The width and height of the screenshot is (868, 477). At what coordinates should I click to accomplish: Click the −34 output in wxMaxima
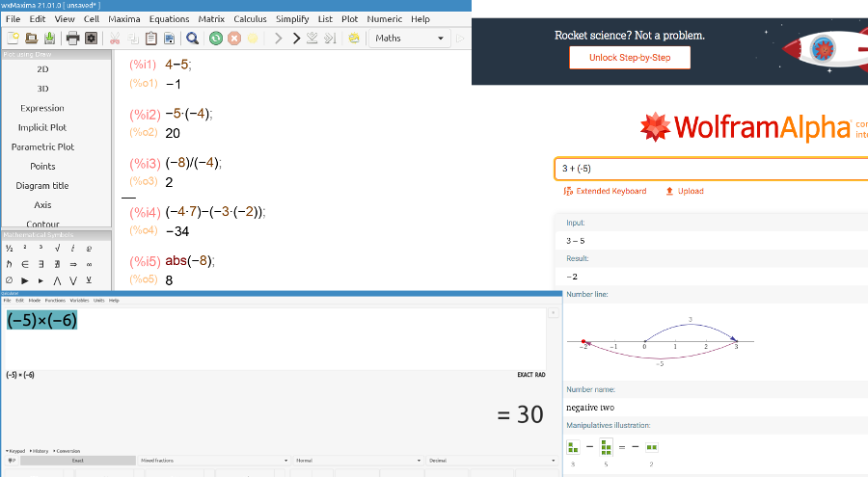177,231
